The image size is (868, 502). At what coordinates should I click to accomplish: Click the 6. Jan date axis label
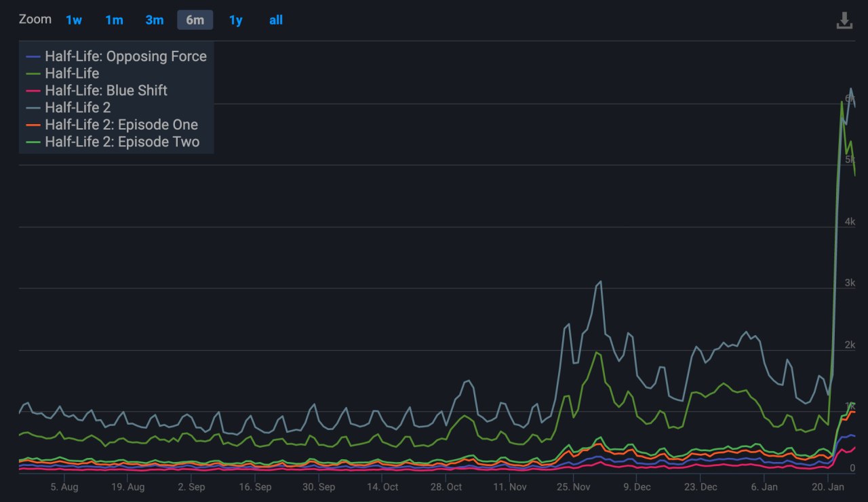tap(764, 487)
